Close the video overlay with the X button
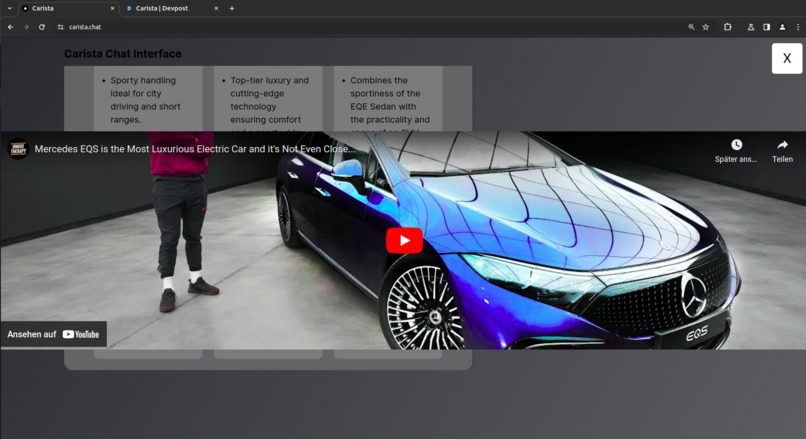 point(786,58)
